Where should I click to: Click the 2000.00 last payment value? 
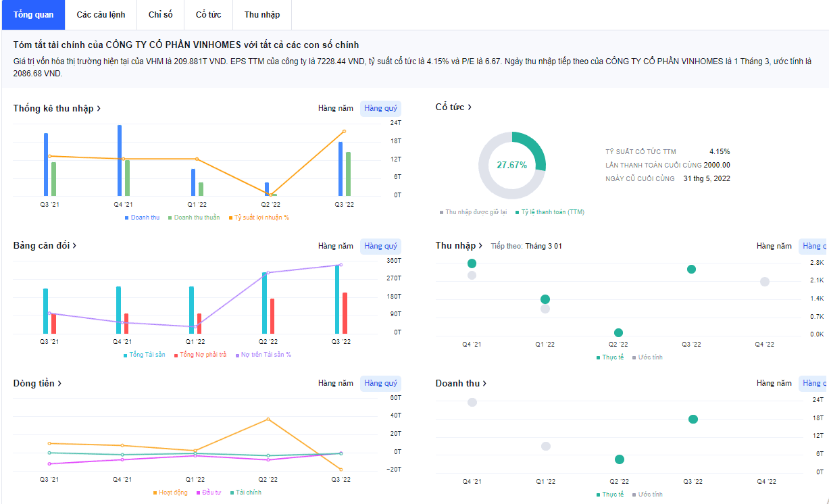(716, 166)
